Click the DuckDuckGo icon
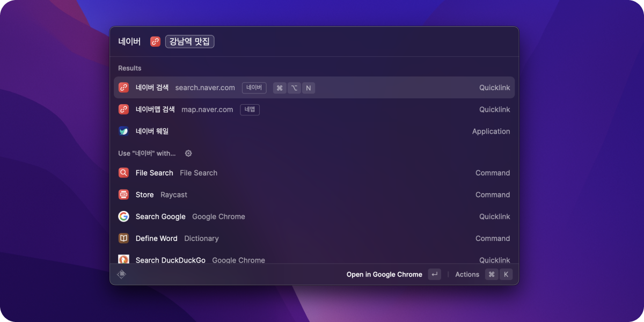This screenshot has width=644, height=322. (123, 259)
